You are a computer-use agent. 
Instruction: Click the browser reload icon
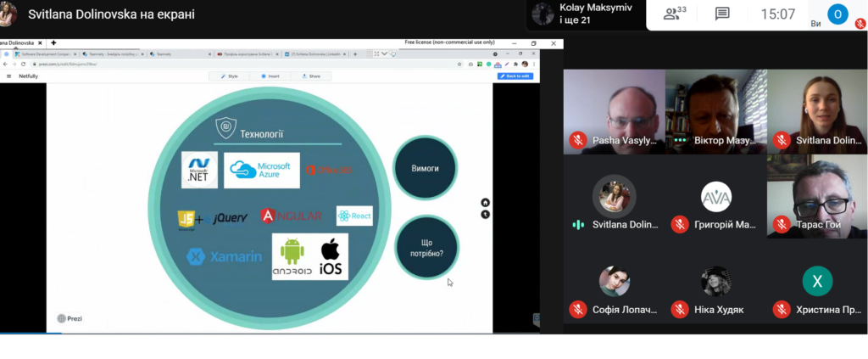[23, 65]
